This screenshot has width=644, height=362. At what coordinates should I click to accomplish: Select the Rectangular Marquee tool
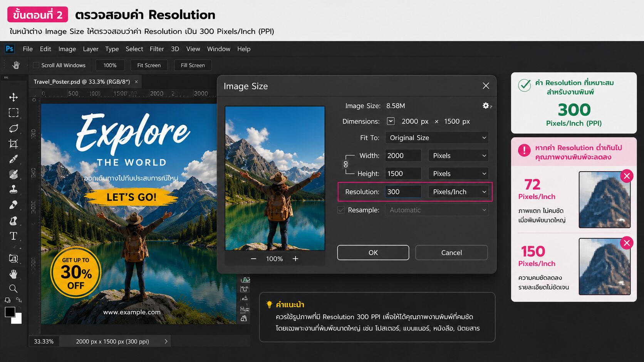(13, 113)
